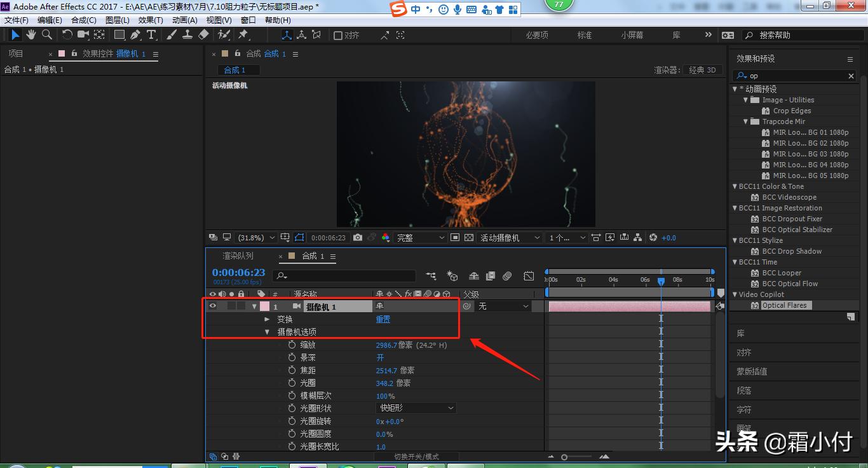Collapse the Trapcode Mir presets folder
This screenshot has width=868, height=468.
pyautogui.click(x=746, y=121)
